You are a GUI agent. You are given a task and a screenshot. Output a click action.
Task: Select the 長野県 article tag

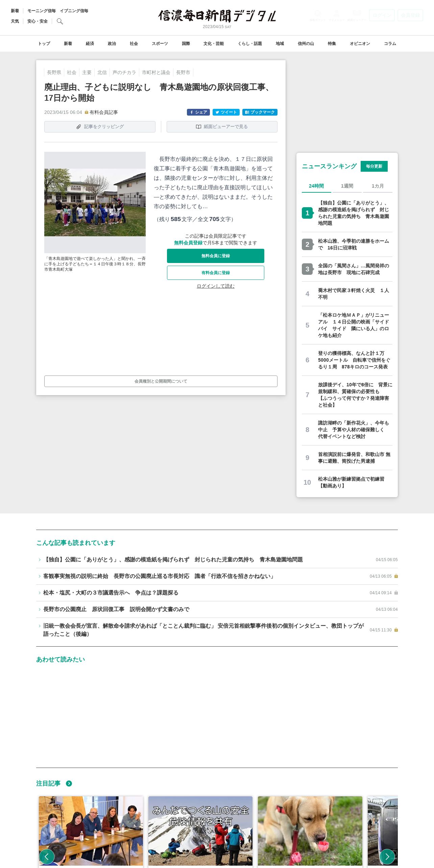(54, 72)
